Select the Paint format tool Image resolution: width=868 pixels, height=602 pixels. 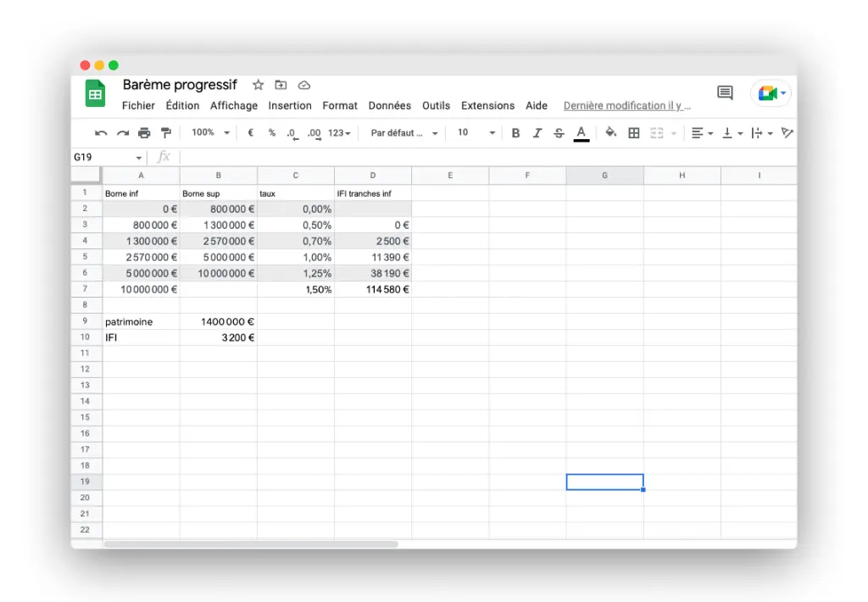coord(167,133)
